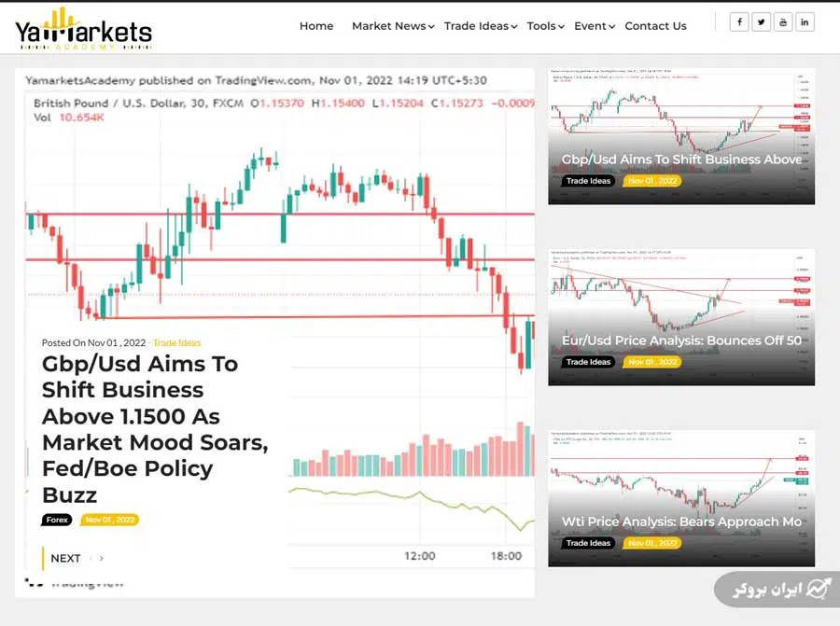Open the Twitter social icon

coord(762,22)
